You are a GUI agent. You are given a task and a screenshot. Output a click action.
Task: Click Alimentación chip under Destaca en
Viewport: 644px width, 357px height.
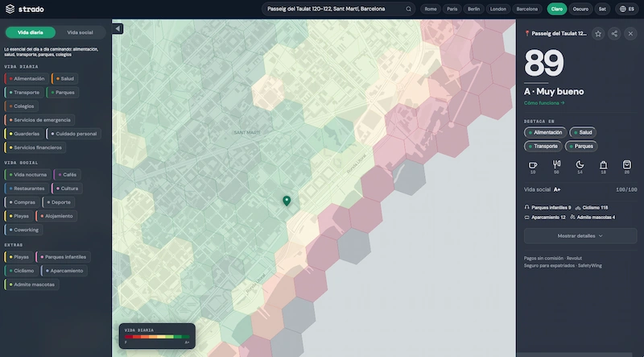point(545,132)
